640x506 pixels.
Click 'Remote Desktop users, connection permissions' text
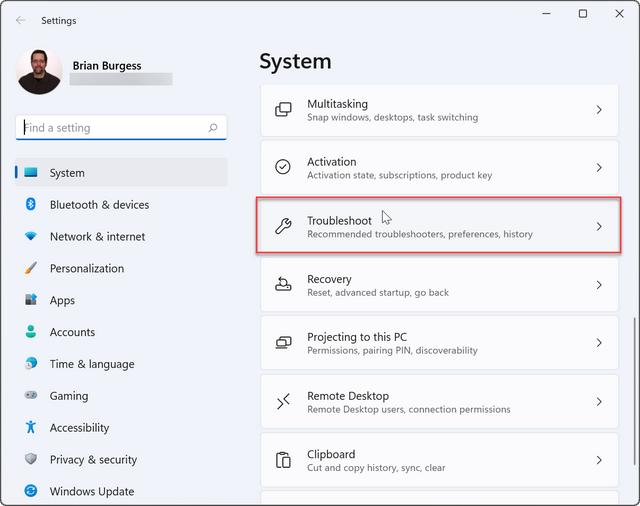coord(409,409)
